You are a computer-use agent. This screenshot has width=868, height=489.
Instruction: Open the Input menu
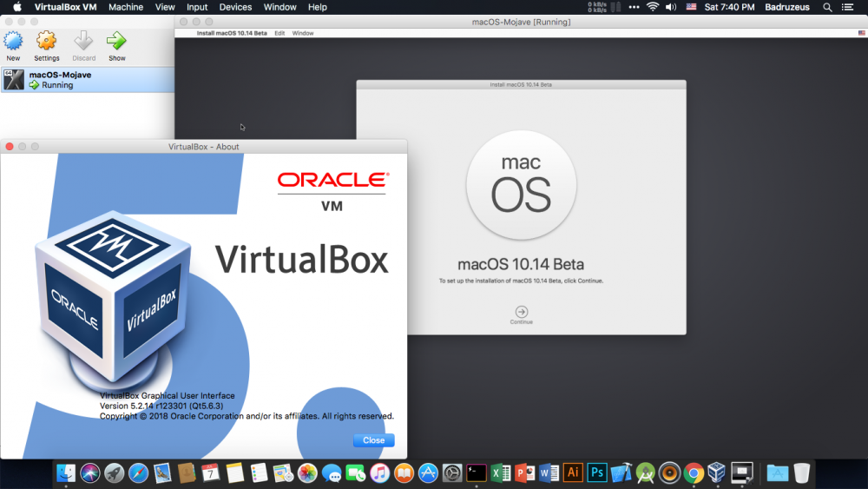(197, 7)
